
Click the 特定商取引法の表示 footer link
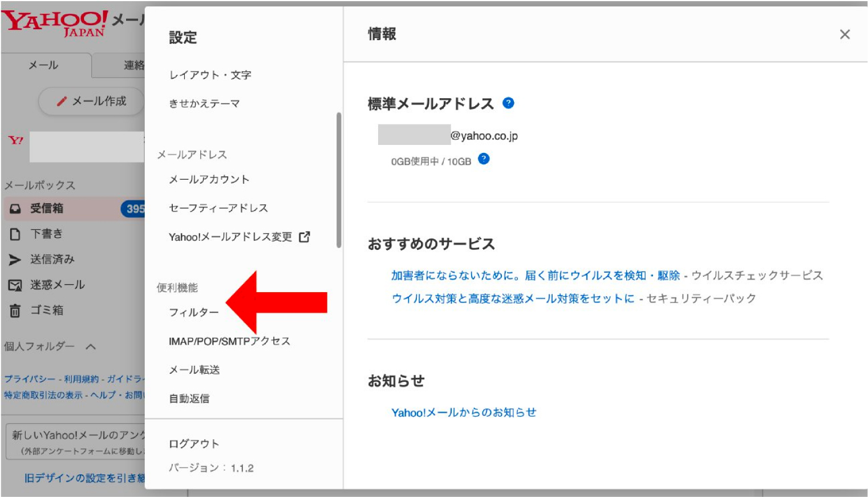point(43,395)
